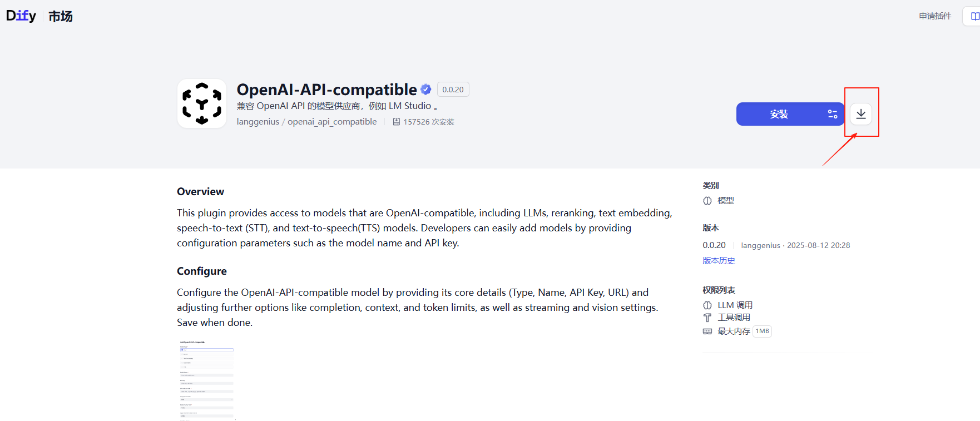Click the Dify logo
The height and width of the screenshot is (421, 980).
[x=21, y=16]
